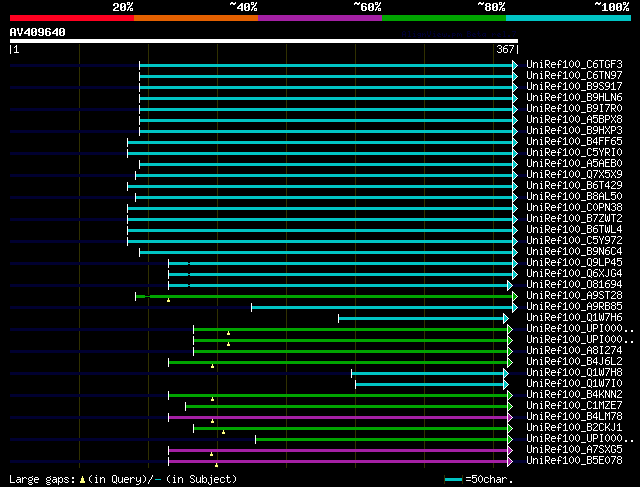The image size is (640, 487).
Task: Click the green alignment bar for C1MZE7
Action: tap(347, 407)
